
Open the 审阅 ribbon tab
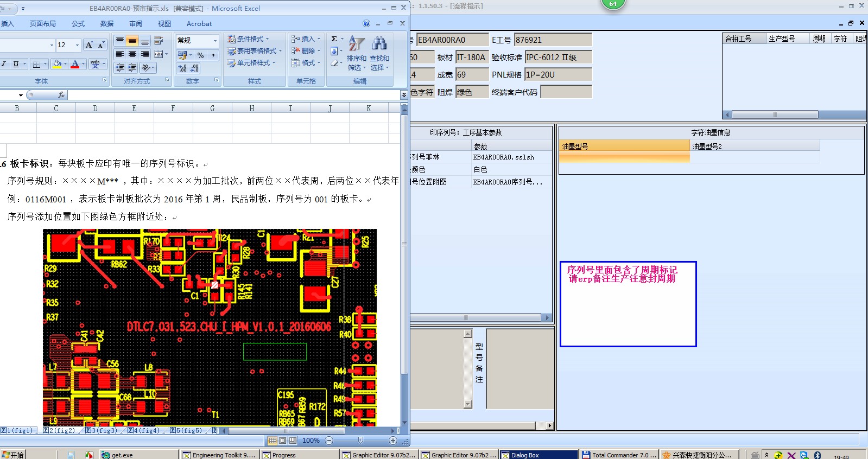[x=136, y=24]
